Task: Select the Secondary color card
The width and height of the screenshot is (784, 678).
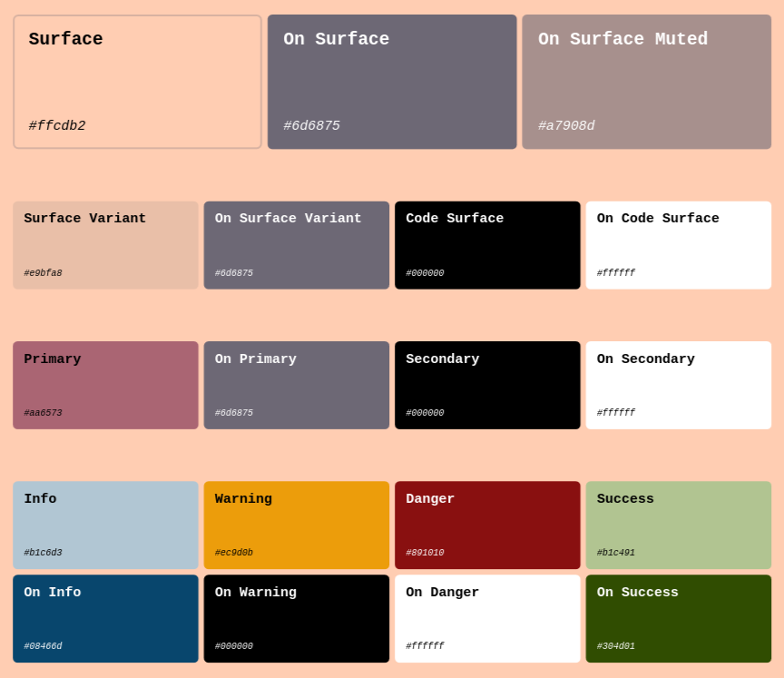Action: point(487,385)
